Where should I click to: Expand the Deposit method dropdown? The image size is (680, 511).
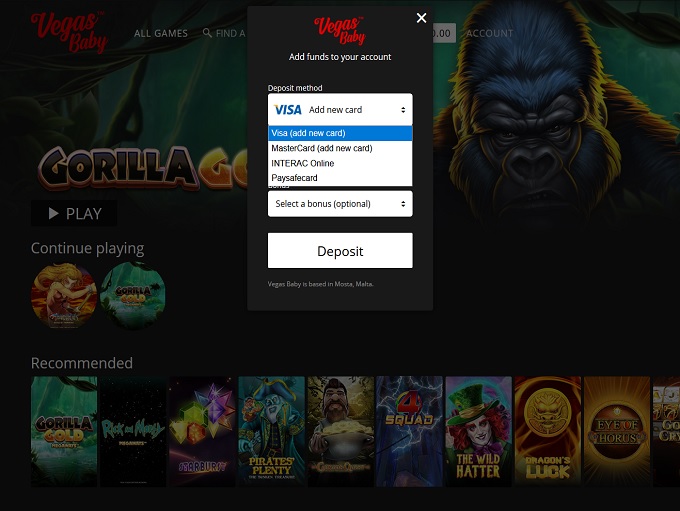[x=340, y=110]
